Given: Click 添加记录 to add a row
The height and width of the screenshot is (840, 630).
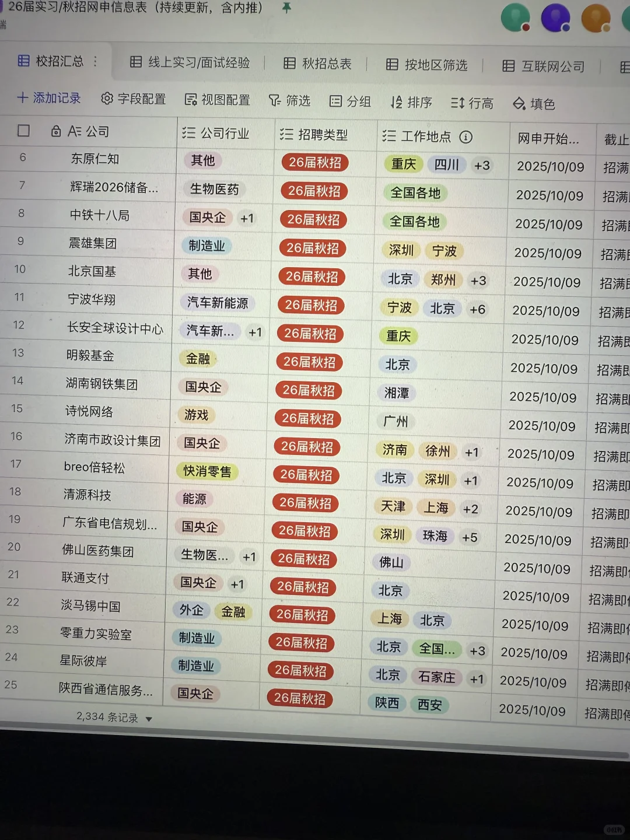Looking at the screenshot, I should (x=49, y=98).
